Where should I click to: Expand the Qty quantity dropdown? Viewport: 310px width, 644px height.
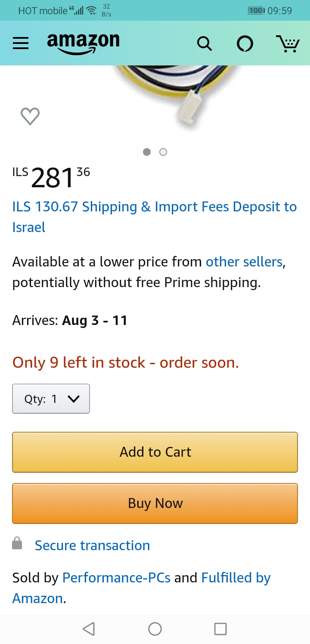point(51,399)
